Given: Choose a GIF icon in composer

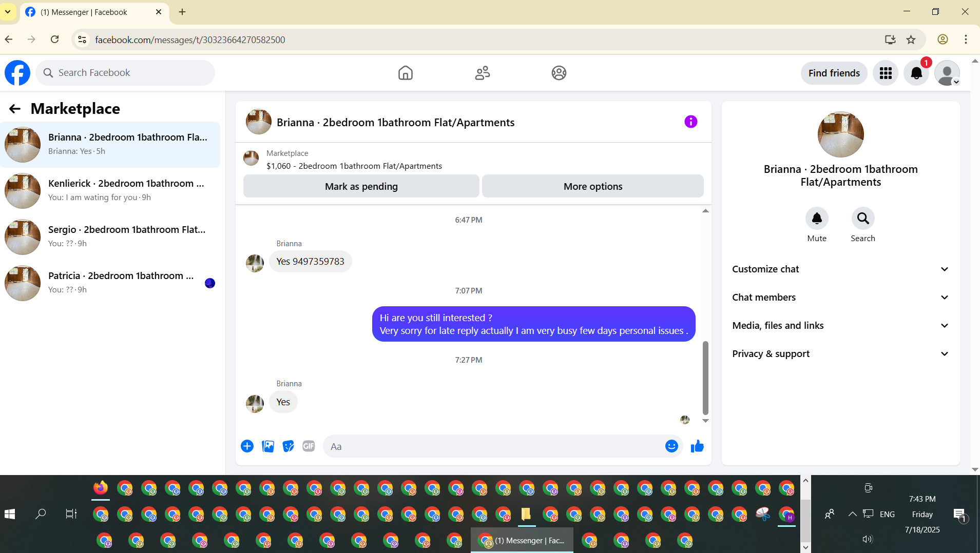Looking at the screenshot, I should [309, 446].
